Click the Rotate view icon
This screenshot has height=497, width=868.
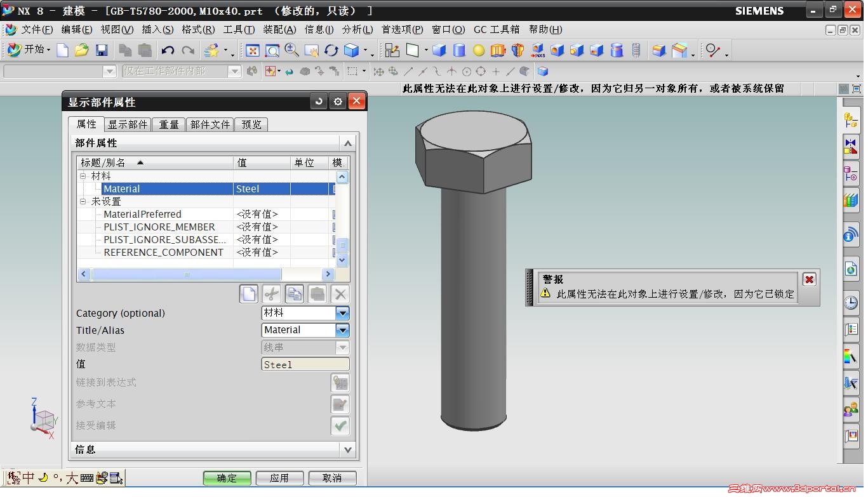(331, 51)
